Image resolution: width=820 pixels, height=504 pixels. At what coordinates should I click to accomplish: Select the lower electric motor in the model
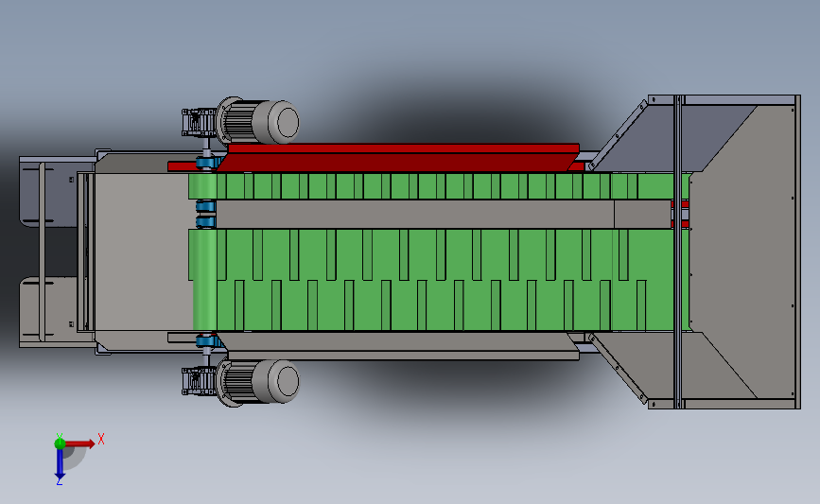[258, 381]
